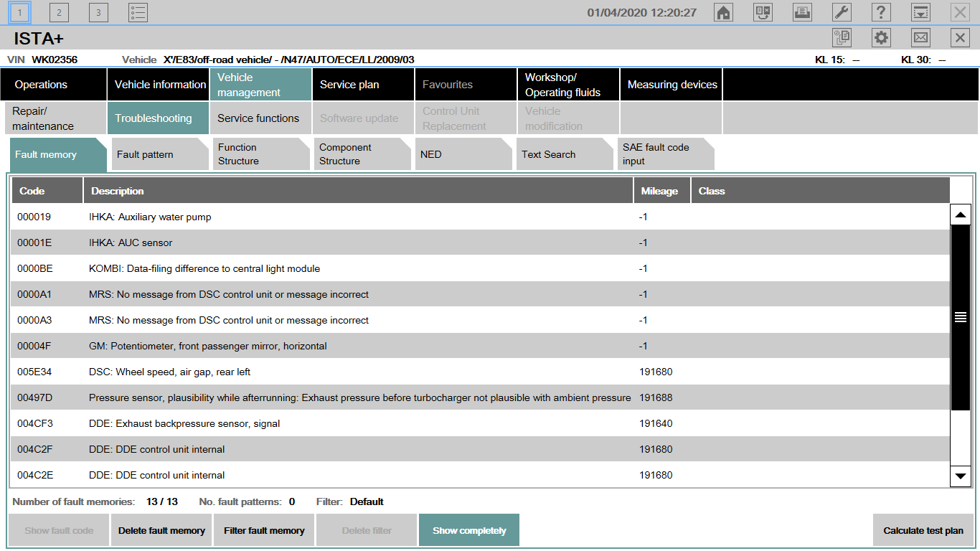Open the print icon in top bar
Viewport: 980px width, 551px height.
[802, 12]
